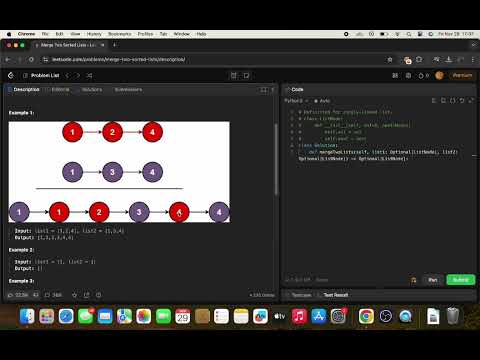Screen dimensions: 480x360
Task: Open the Chrome extensions puzzle icon
Action: (419, 60)
